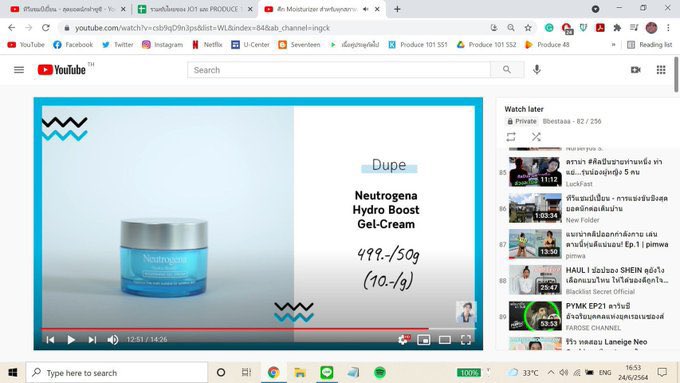This screenshot has height=383, width=680.
Task: Open a new browser tab
Action: pos(397,9)
